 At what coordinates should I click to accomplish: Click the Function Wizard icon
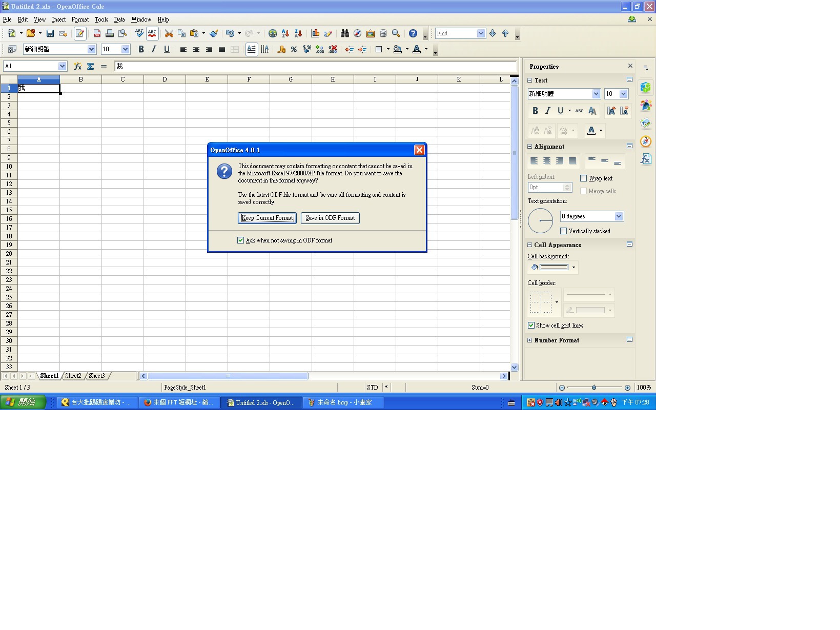77,66
